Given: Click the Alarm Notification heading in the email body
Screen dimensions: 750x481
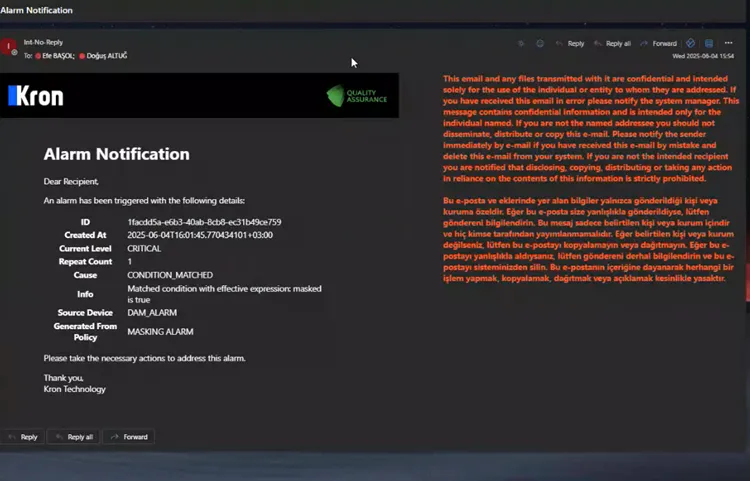Looking at the screenshot, I should click(117, 154).
